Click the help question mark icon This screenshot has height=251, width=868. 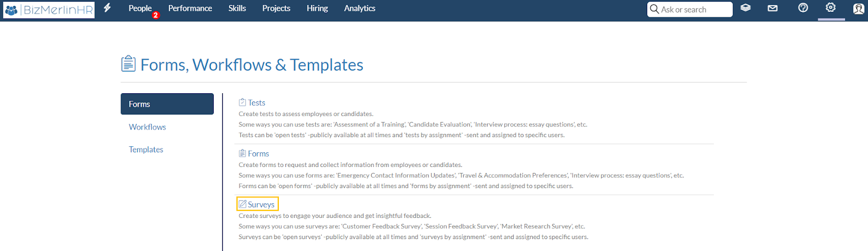point(803,8)
